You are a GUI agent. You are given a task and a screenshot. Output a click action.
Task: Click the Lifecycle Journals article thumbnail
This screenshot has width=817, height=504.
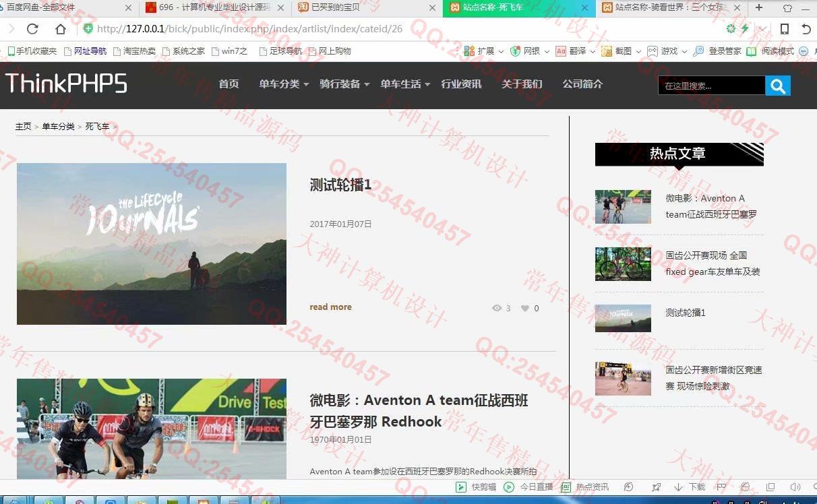tap(152, 244)
